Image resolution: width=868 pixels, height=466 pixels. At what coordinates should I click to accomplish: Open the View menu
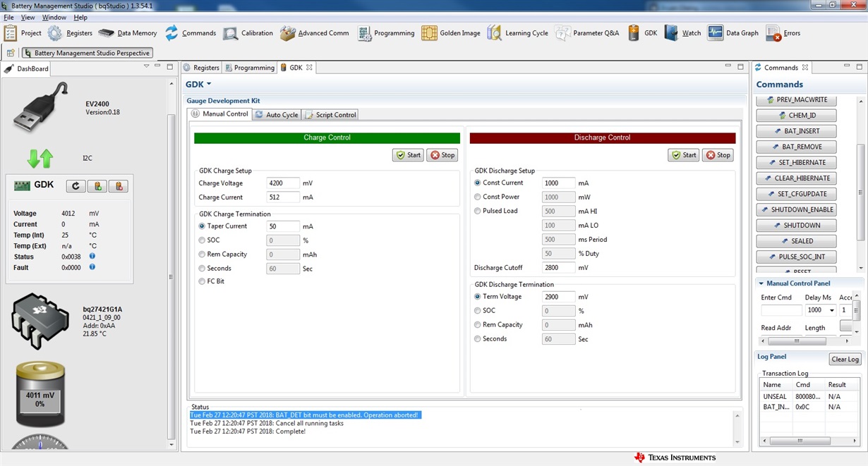click(x=28, y=18)
